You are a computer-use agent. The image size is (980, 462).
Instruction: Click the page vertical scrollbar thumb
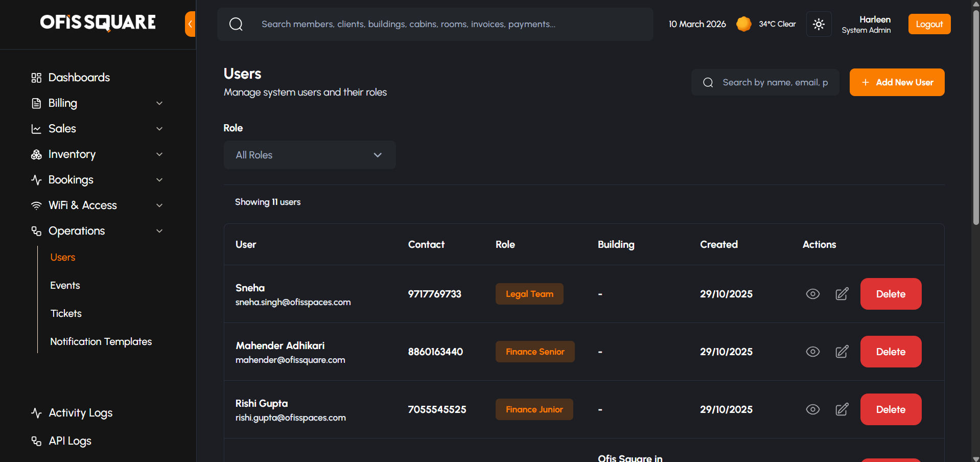pos(976,118)
